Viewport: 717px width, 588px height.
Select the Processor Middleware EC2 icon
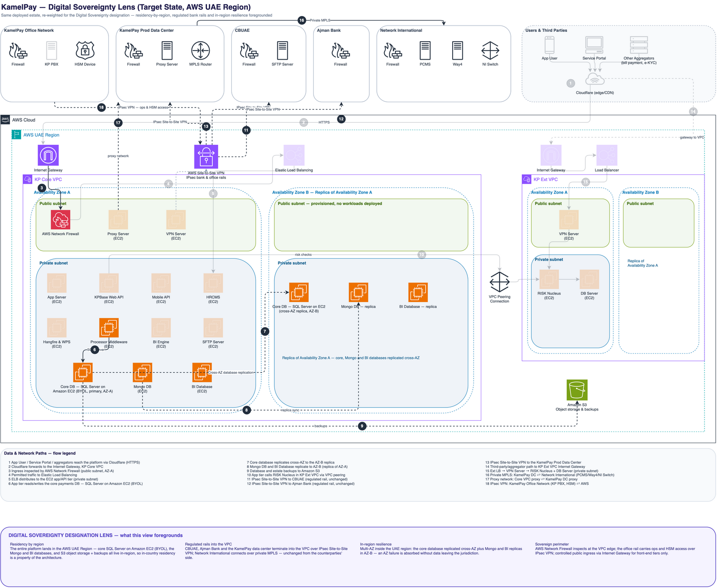[x=109, y=328]
